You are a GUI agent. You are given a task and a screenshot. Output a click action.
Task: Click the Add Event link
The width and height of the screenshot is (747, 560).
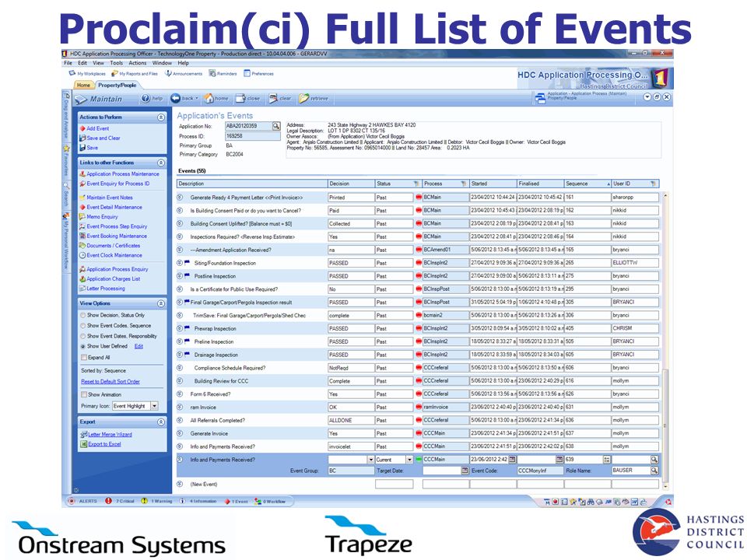(x=98, y=128)
